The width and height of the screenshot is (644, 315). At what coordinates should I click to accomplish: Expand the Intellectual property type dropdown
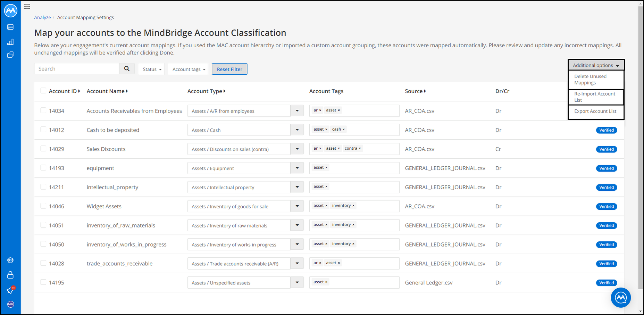pos(297,187)
